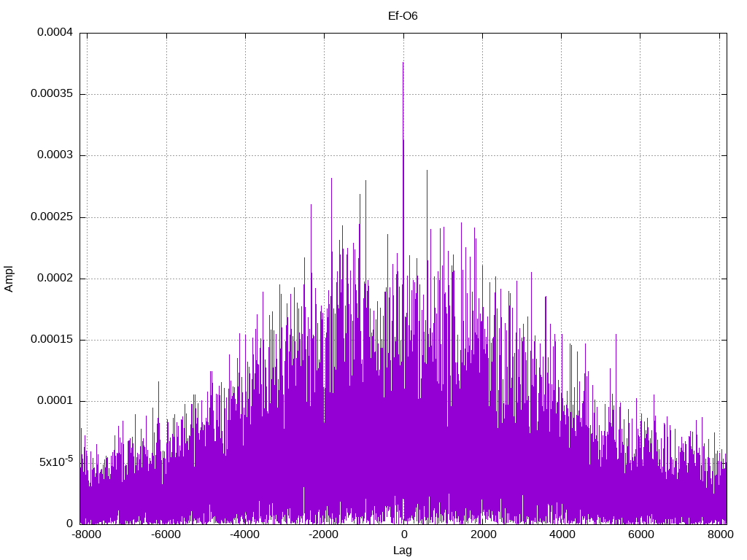This screenshot has height=560, width=747.
Task: Click the 0.00025 y-axis tick label
Action: 52,217
